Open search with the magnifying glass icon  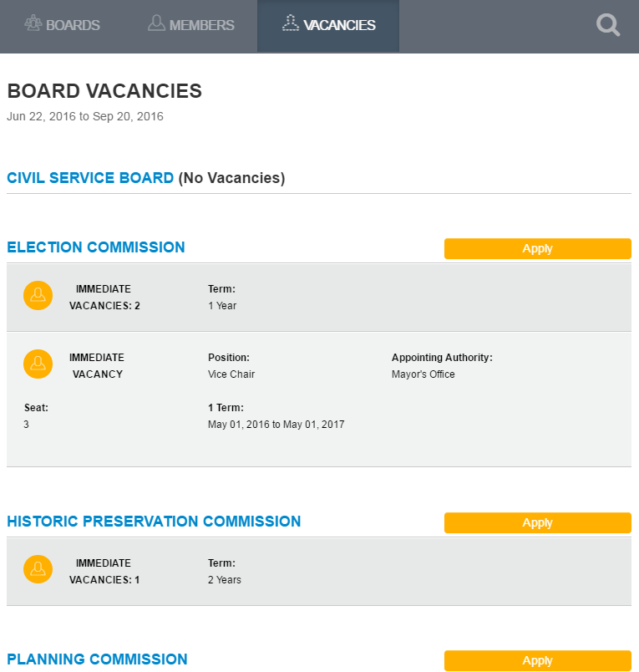click(x=608, y=25)
